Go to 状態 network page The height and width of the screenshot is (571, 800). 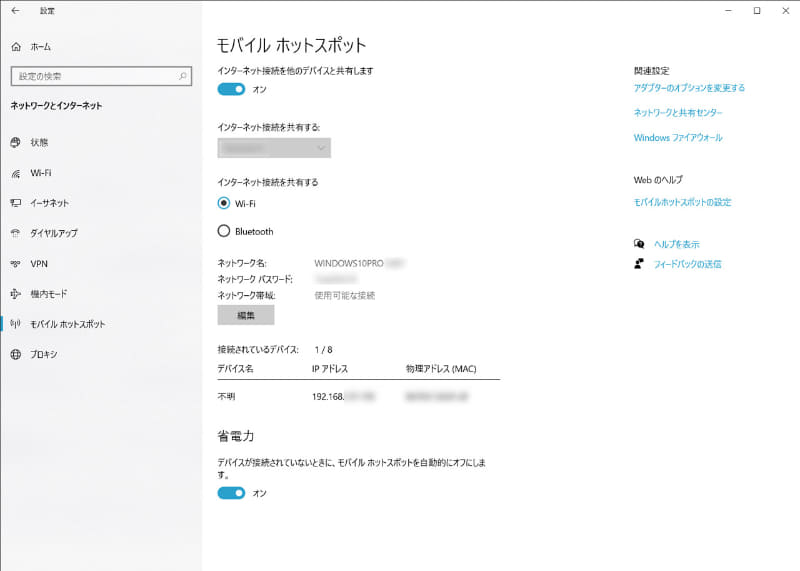click(39, 142)
